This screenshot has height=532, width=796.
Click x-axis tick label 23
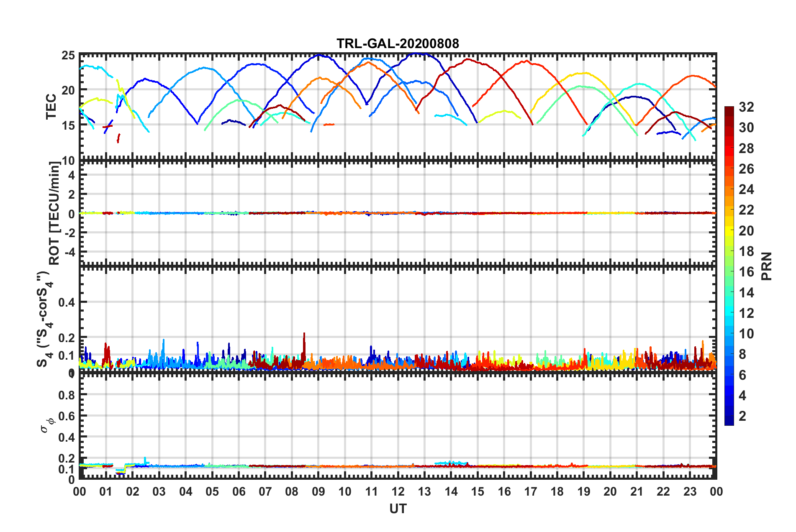click(690, 491)
